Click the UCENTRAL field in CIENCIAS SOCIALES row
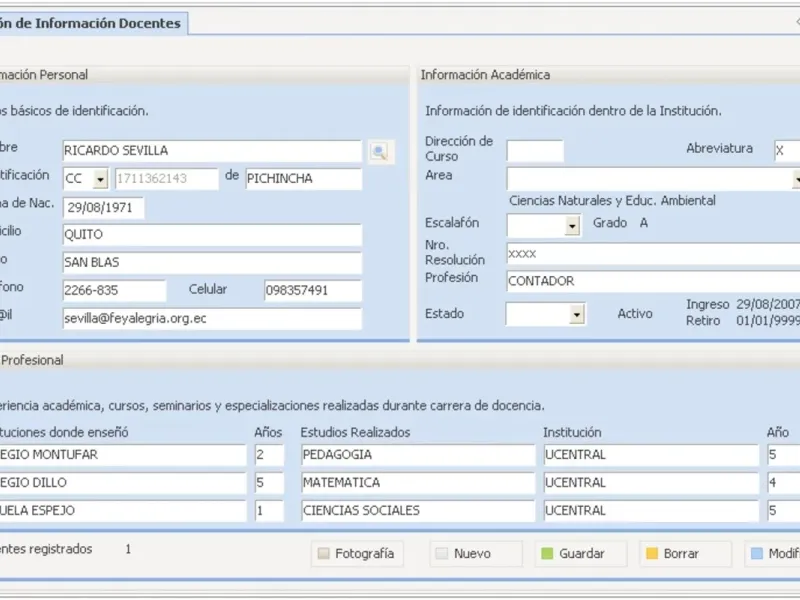Screen dimensions: 800x600 point(652,511)
